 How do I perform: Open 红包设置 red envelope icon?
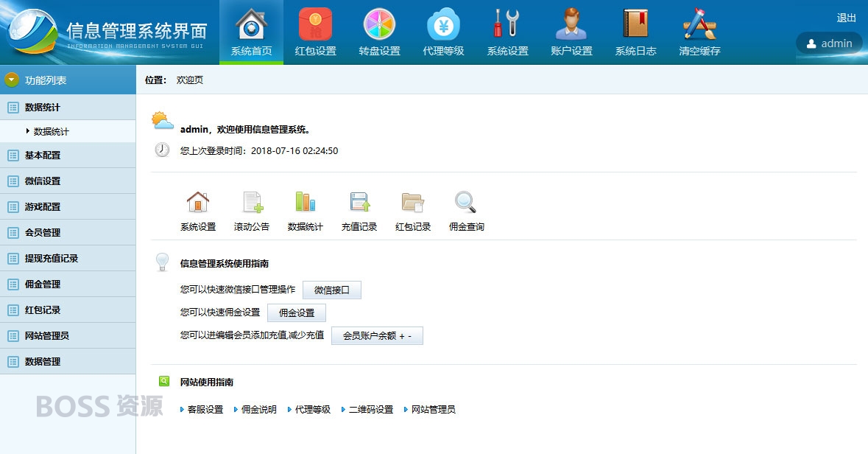(x=316, y=24)
